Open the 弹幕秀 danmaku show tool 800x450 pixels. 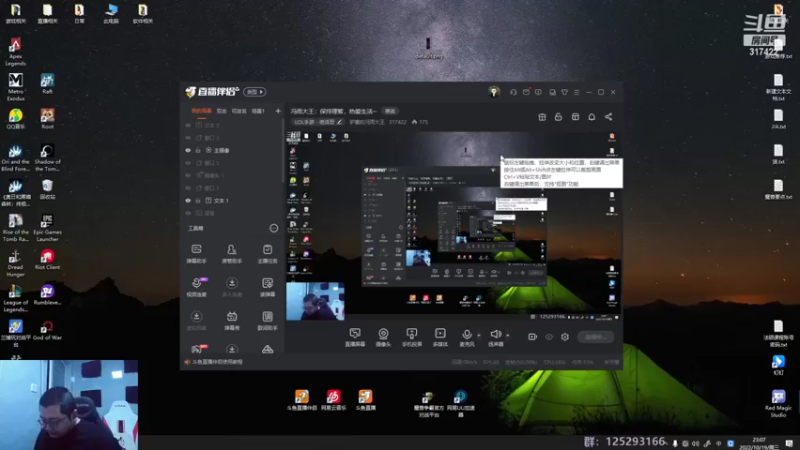[232, 320]
